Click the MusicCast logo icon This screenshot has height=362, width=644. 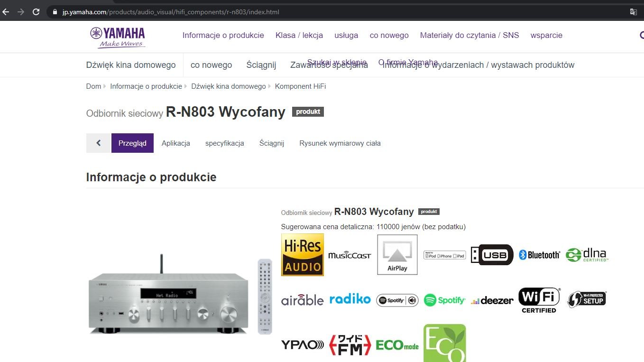pyautogui.click(x=350, y=255)
